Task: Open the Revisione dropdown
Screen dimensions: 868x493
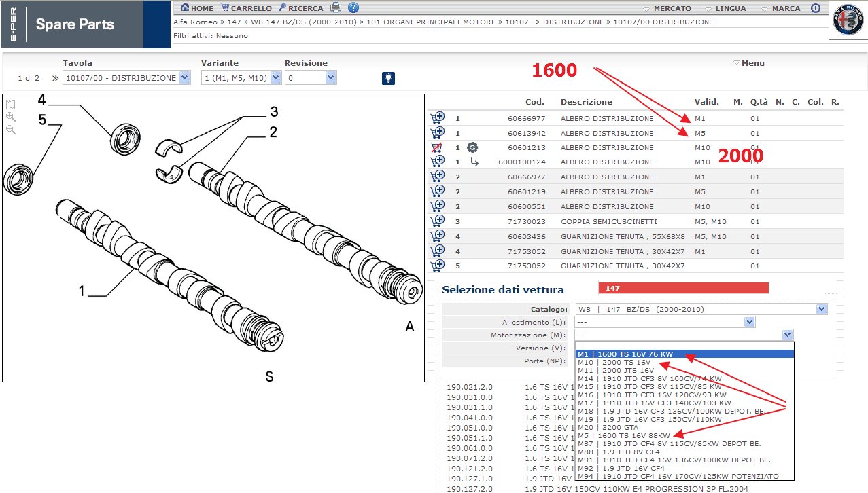Action: tap(330, 78)
